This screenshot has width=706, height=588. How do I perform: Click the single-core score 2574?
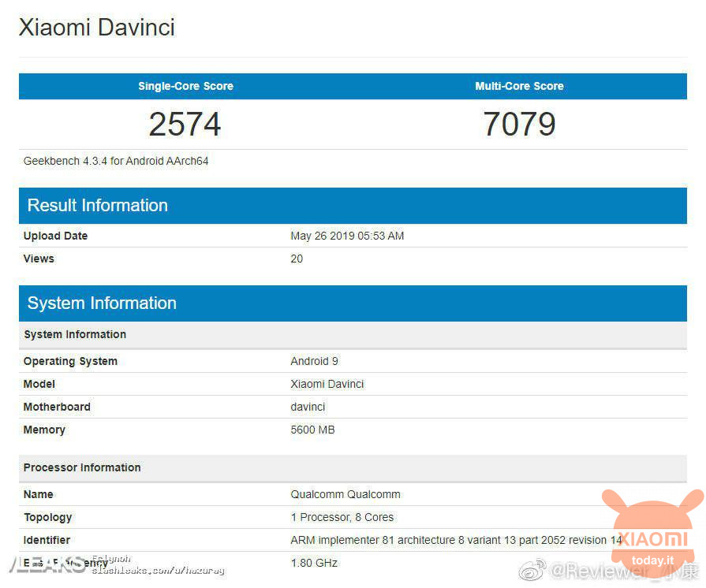[x=185, y=124]
